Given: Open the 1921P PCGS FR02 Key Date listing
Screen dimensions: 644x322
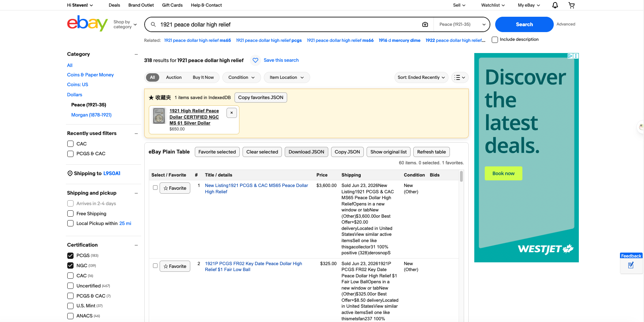Looking at the screenshot, I should pos(253,267).
